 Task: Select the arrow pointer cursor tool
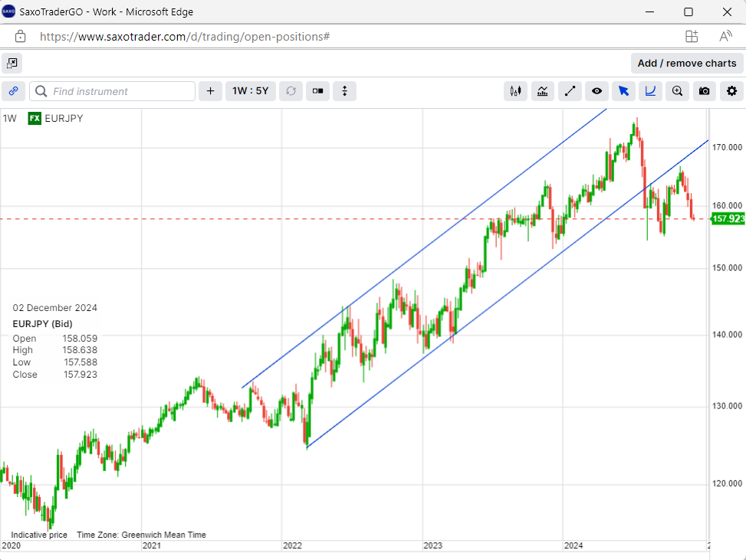(x=623, y=91)
